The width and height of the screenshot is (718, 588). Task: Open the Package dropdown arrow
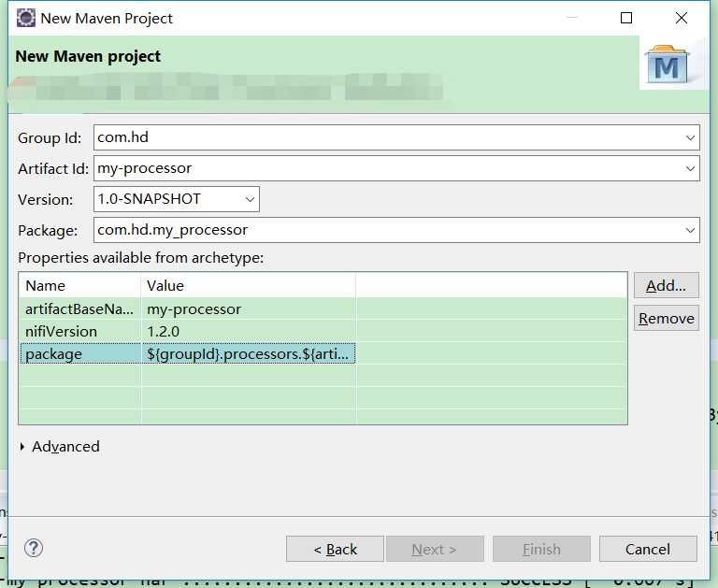(x=690, y=230)
